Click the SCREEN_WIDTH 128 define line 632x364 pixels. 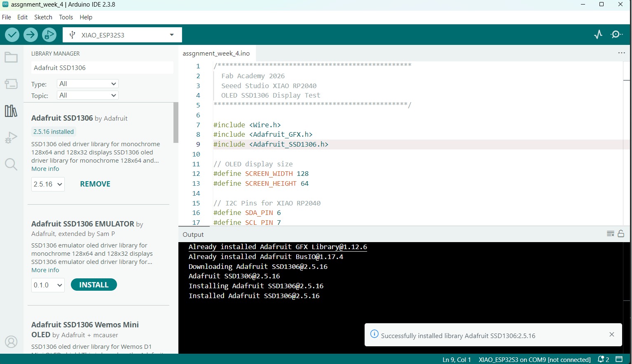click(261, 174)
